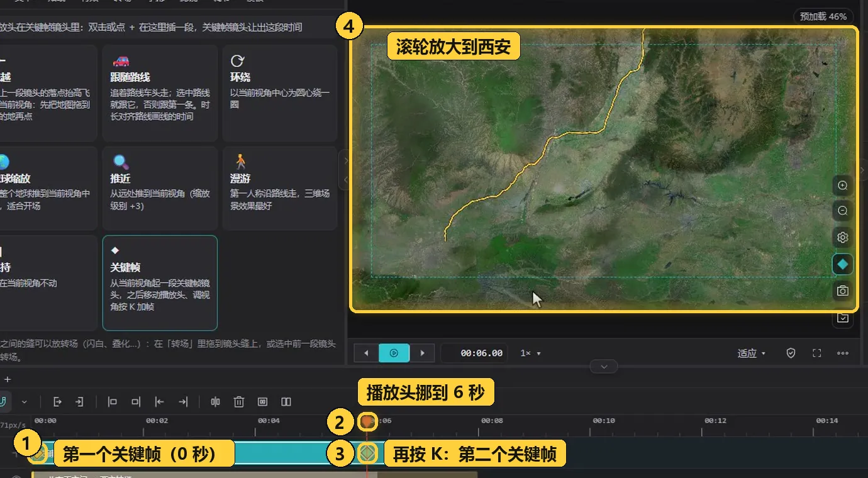The width and height of the screenshot is (868, 478).
Task: Trim the clip start to the playhead
Action: click(113, 402)
